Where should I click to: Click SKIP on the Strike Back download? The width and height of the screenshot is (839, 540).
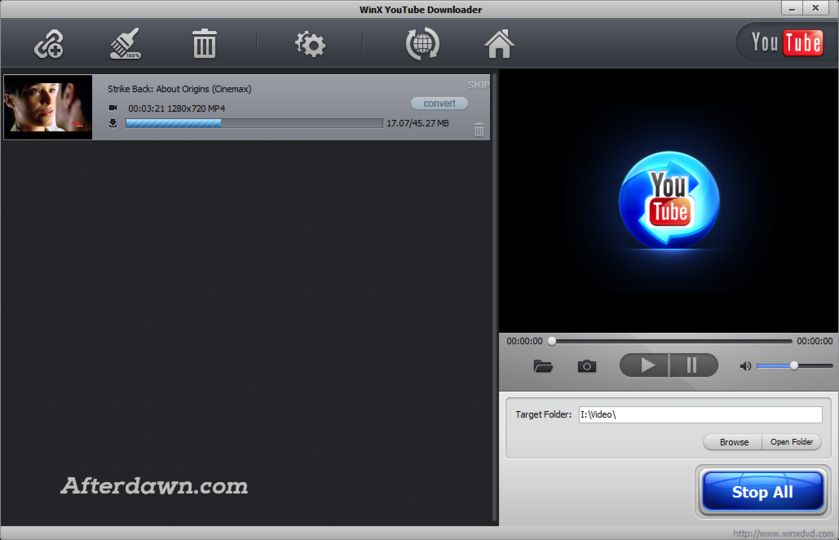[478, 85]
